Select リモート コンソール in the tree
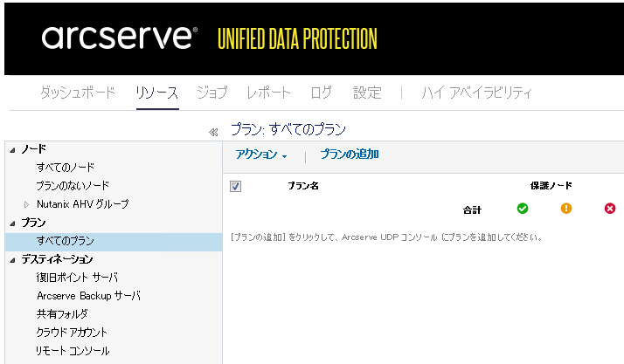Viewport: 624px width, 364px height. click(x=73, y=351)
